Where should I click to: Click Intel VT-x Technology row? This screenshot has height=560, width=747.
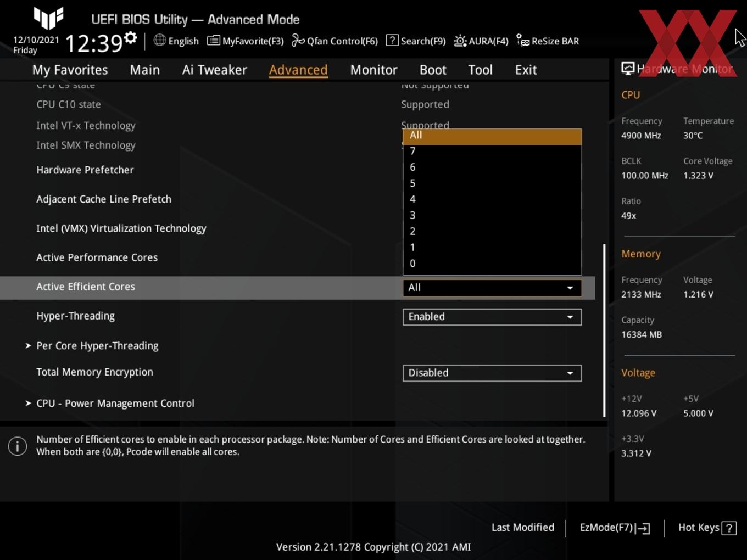[x=86, y=125]
